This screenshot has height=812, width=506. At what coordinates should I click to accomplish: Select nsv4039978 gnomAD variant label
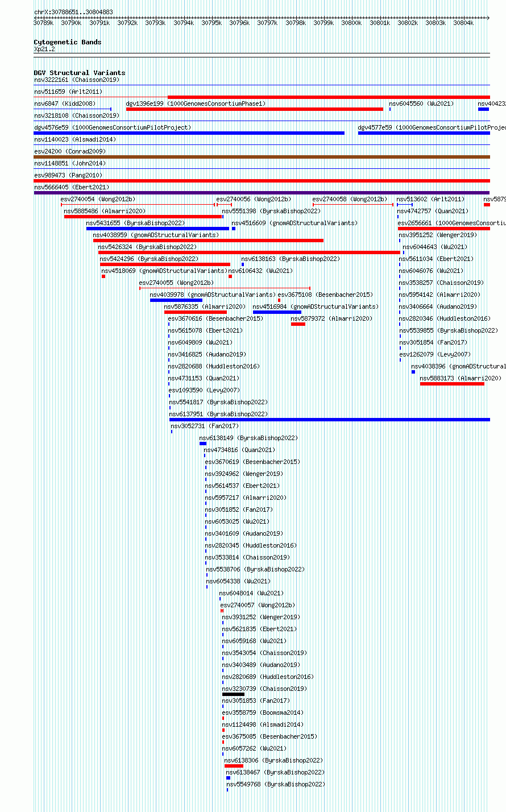pyautogui.click(x=213, y=295)
